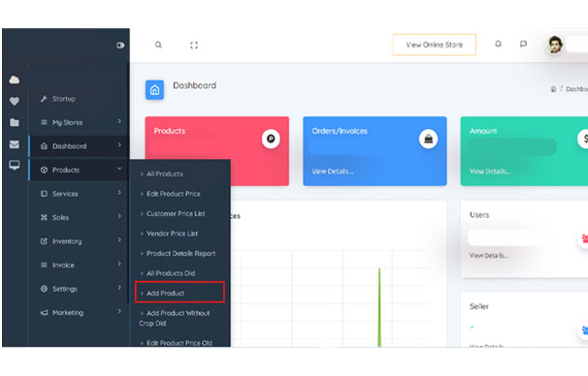Select the heart icon in left rail
Screen dimensions: 588x376
(15, 101)
